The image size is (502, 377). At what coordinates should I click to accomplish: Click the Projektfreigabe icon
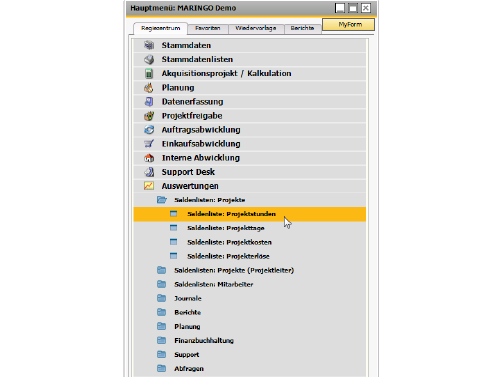pyautogui.click(x=149, y=116)
